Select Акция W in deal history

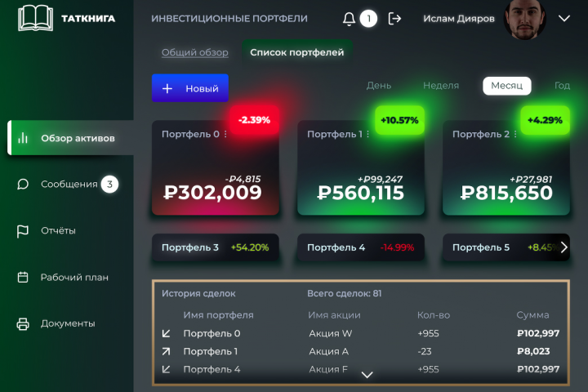click(x=331, y=333)
